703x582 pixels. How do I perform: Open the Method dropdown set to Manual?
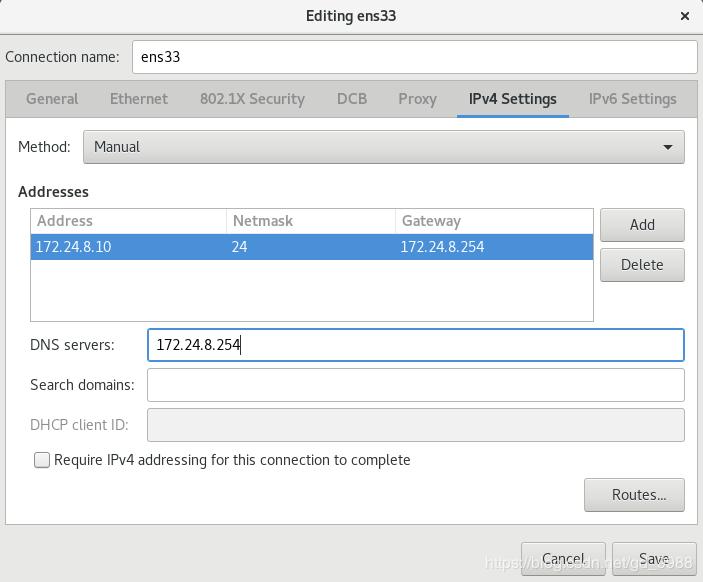pos(383,147)
